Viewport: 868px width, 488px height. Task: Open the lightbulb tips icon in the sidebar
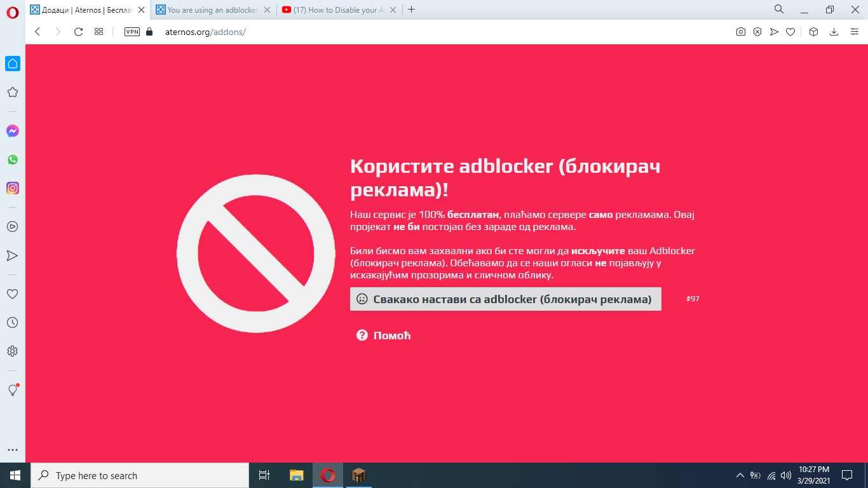(12, 390)
